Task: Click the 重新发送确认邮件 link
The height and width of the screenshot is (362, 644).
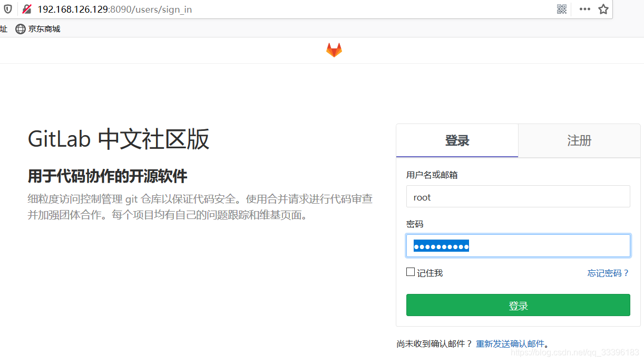Action: click(510, 344)
